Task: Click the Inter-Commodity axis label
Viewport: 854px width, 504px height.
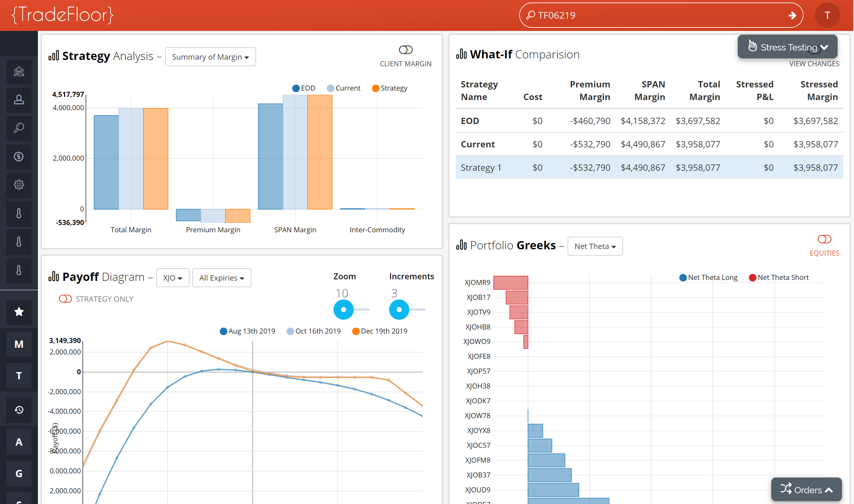Action: point(377,230)
